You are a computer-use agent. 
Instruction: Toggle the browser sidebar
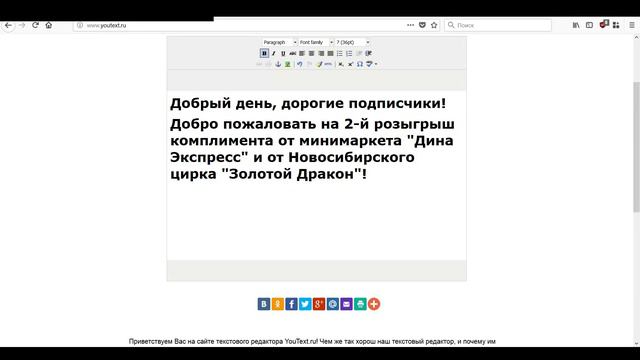coord(589,25)
